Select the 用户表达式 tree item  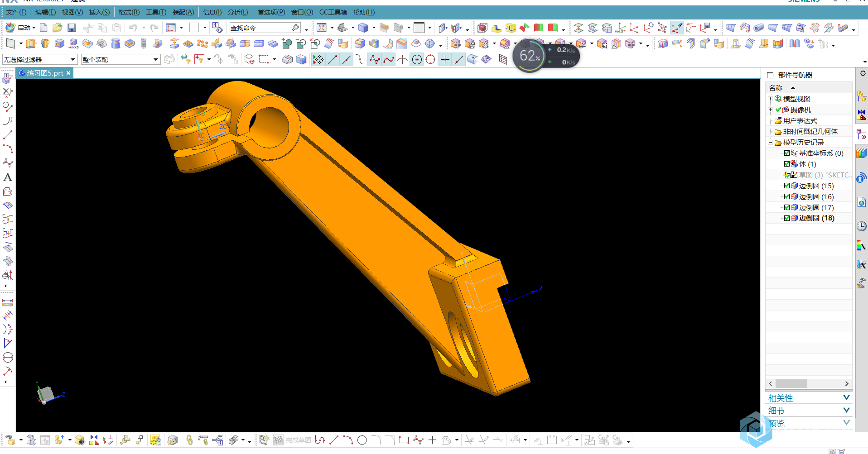point(800,120)
